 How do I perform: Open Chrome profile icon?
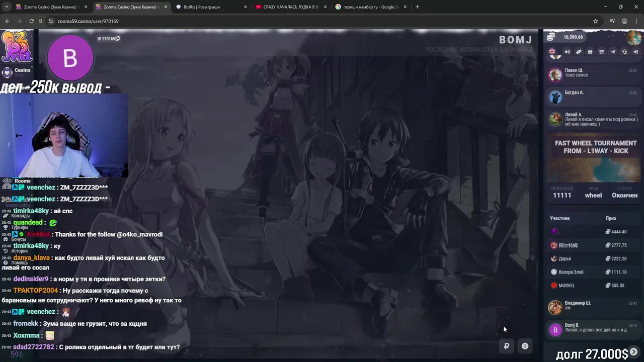(x=624, y=21)
